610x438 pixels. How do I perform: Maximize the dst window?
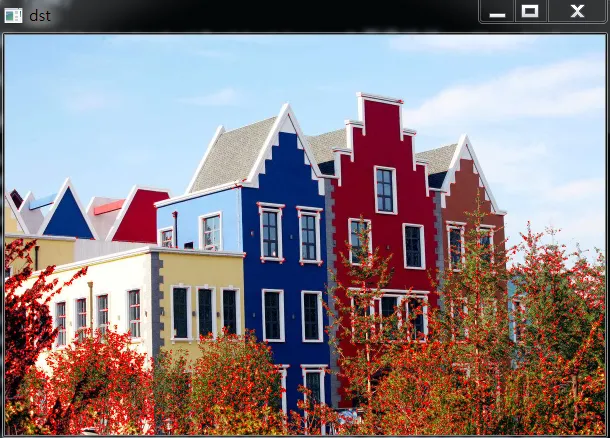[531, 12]
